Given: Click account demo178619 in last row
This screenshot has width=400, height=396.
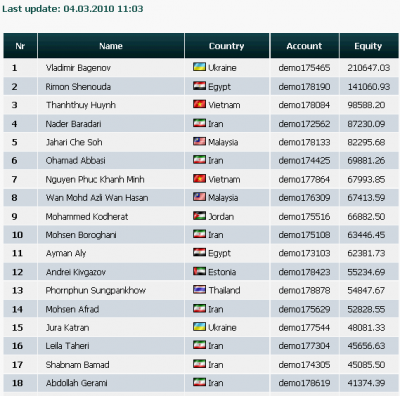Looking at the screenshot, I should [304, 383].
